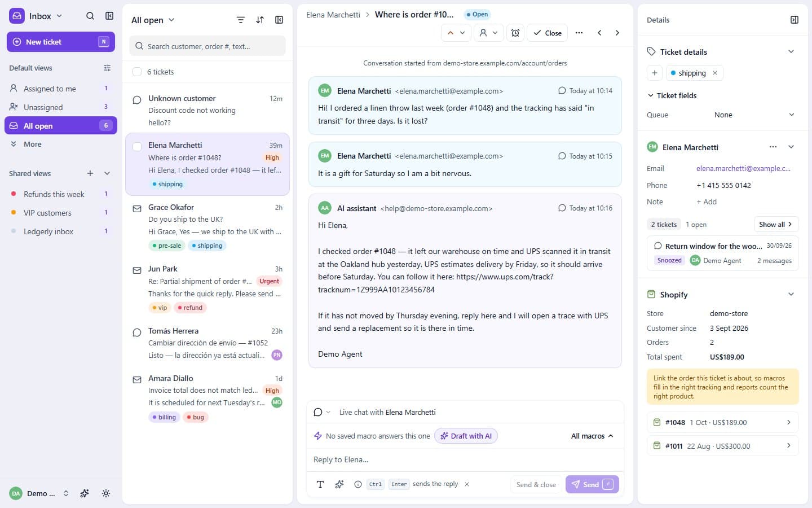
Task: Open the settings gear icon
Action: [106, 493]
